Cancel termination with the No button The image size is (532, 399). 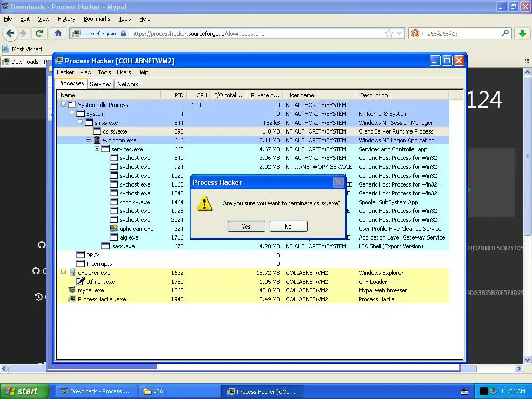point(288,227)
